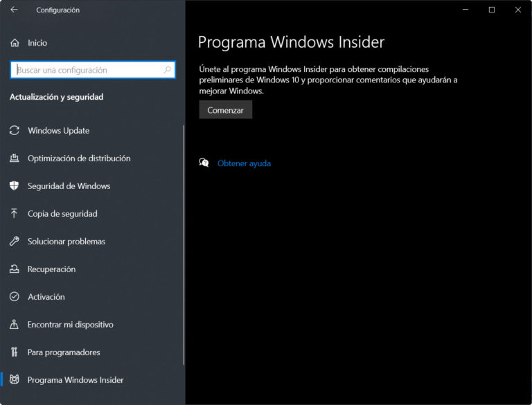Click the Activación checkmark icon

[x=15, y=296]
